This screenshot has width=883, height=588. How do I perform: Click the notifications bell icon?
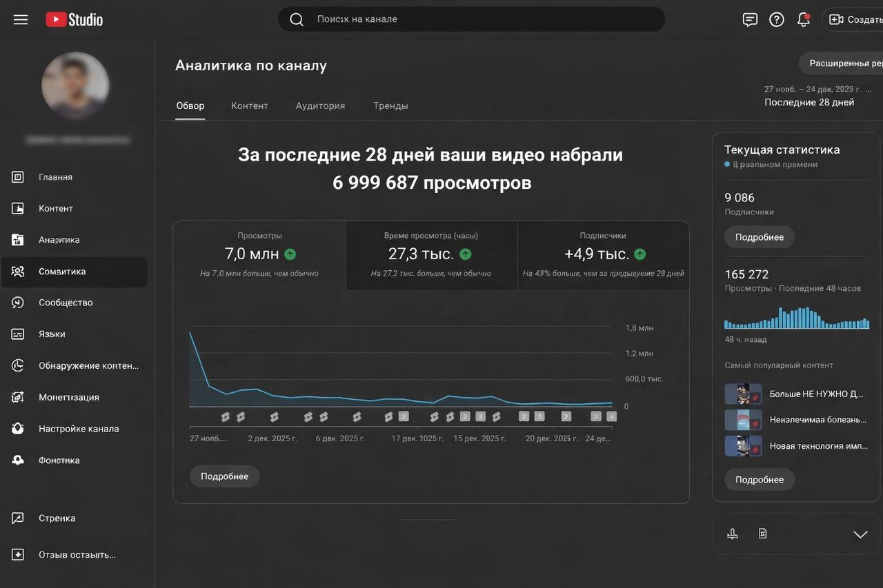pos(804,19)
